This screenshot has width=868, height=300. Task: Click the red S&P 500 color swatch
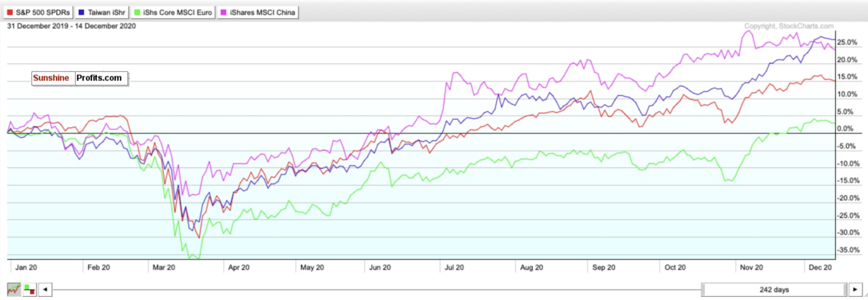10,12
